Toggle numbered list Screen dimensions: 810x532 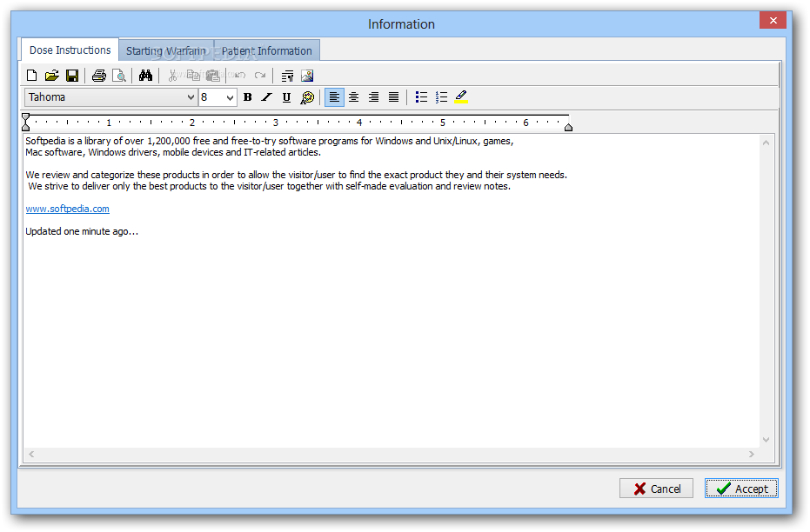[441, 97]
